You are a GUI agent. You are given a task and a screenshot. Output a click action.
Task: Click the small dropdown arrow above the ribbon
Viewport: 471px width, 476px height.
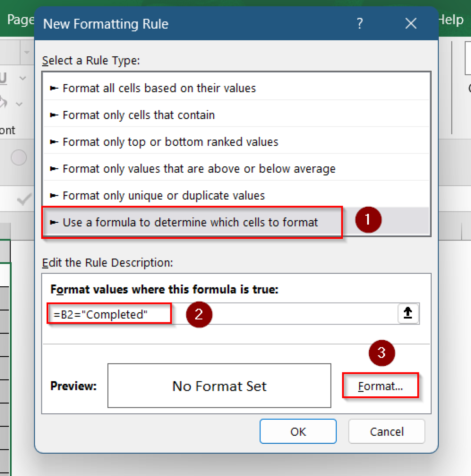coord(26,52)
